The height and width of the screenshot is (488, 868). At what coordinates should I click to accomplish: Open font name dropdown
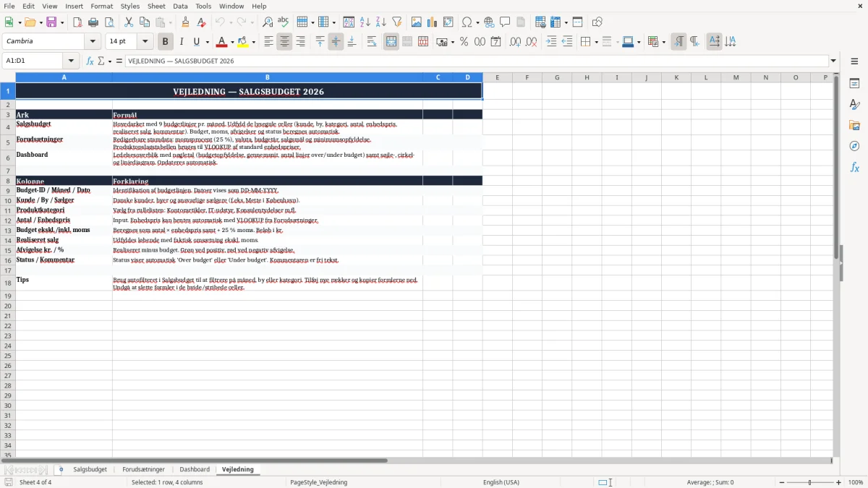click(x=93, y=42)
